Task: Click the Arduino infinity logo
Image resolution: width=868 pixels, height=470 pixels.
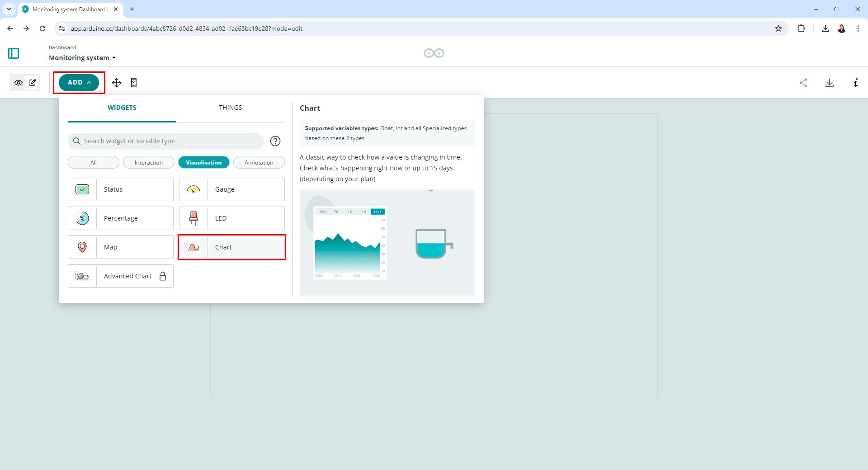Action: click(434, 53)
